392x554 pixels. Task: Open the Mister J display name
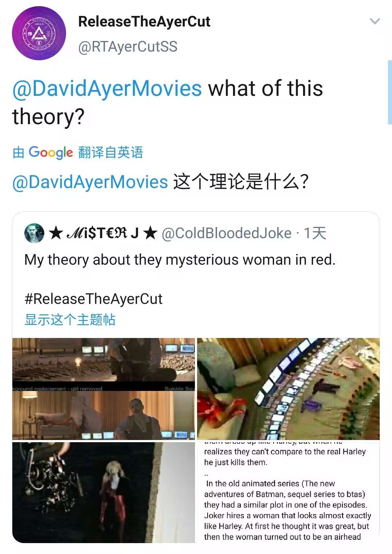click(x=103, y=233)
